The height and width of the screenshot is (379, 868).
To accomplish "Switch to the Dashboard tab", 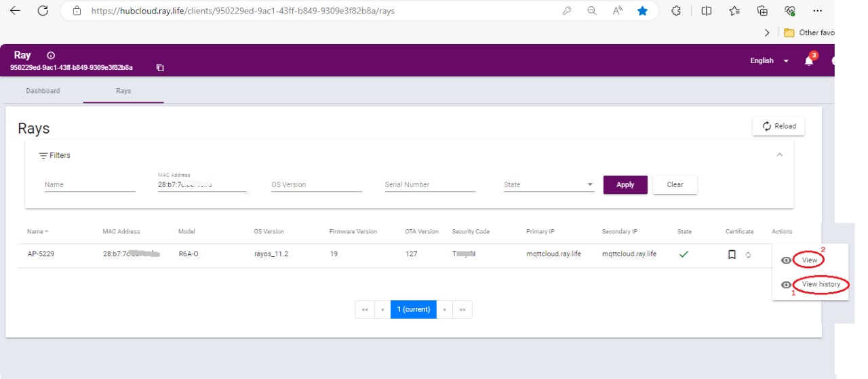I will tap(43, 91).
